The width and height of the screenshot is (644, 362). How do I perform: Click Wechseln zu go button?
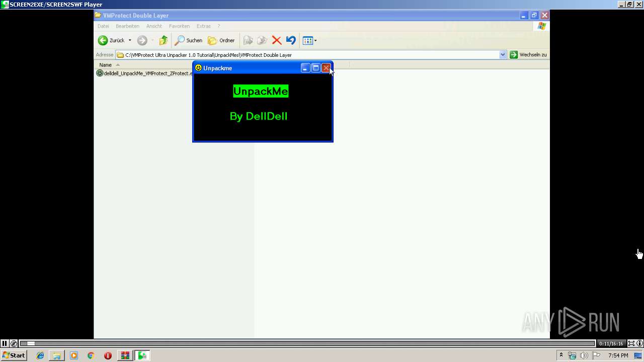point(528,55)
